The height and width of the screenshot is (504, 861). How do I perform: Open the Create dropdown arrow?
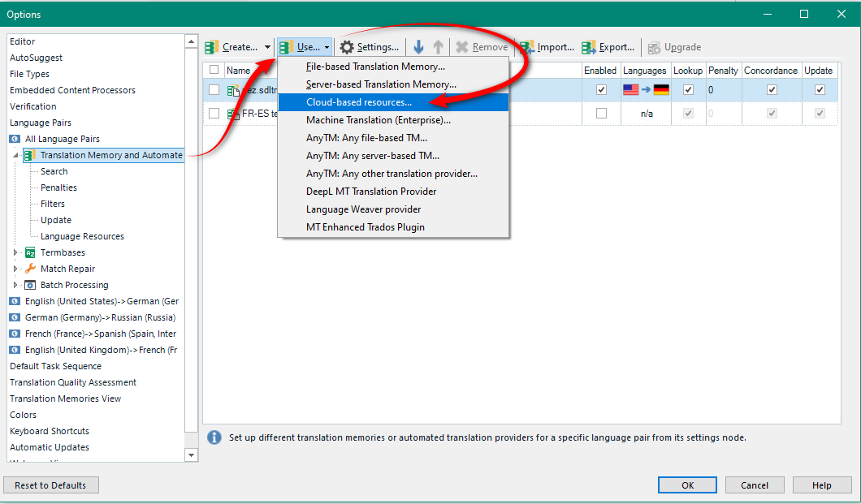click(267, 47)
